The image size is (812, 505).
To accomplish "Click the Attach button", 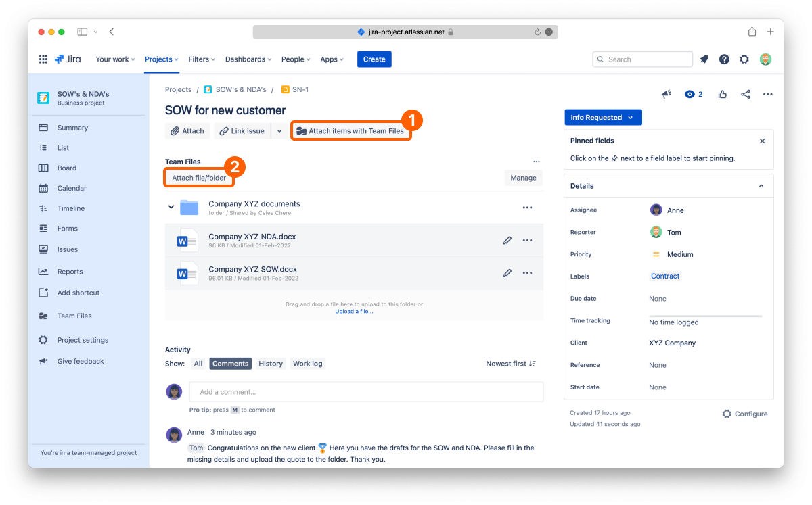I will pyautogui.click(x=187, y=131).
